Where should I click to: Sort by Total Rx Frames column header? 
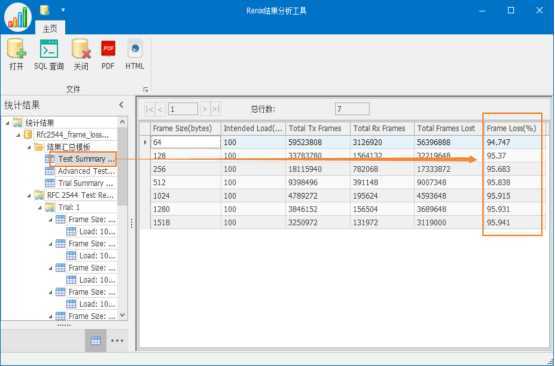pyautogui.click(x=382, y=128)
